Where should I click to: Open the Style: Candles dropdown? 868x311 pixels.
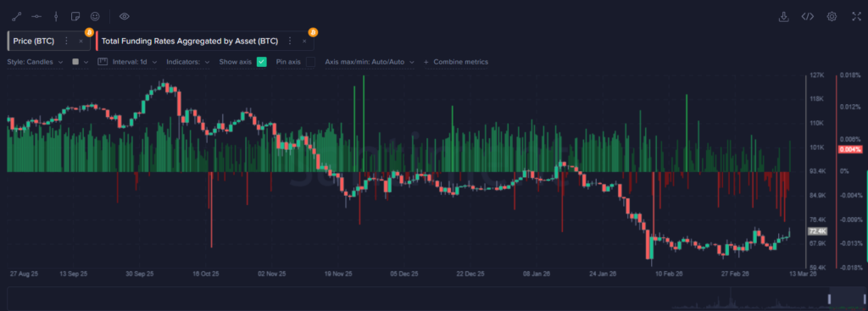tap(35, 62)
